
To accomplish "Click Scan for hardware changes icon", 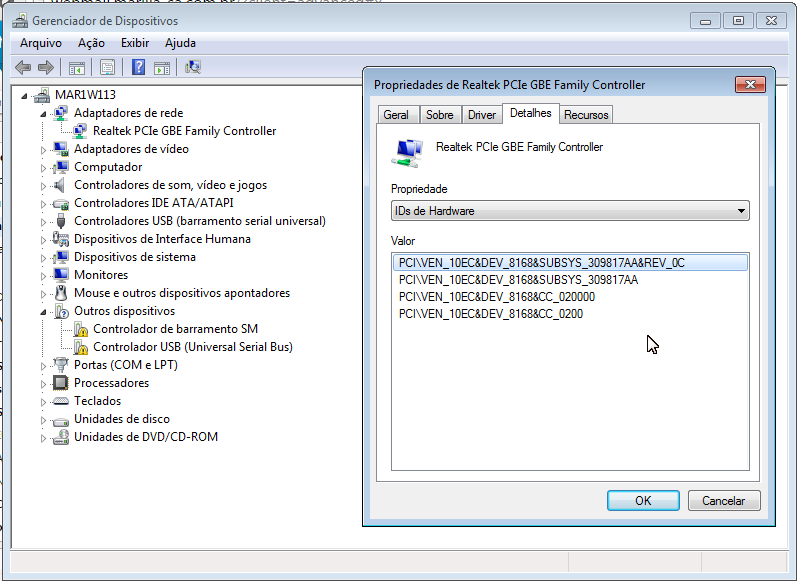I will click(x=193, y=67).
